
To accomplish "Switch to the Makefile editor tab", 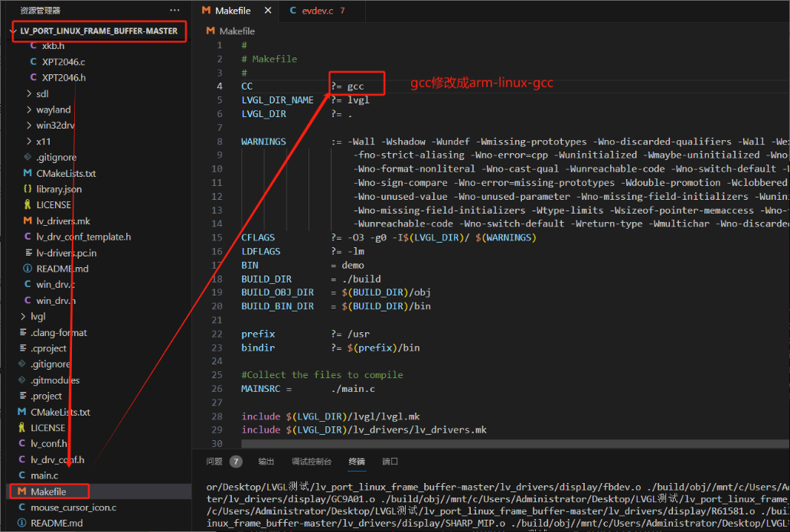I will [x=232, y=11].
